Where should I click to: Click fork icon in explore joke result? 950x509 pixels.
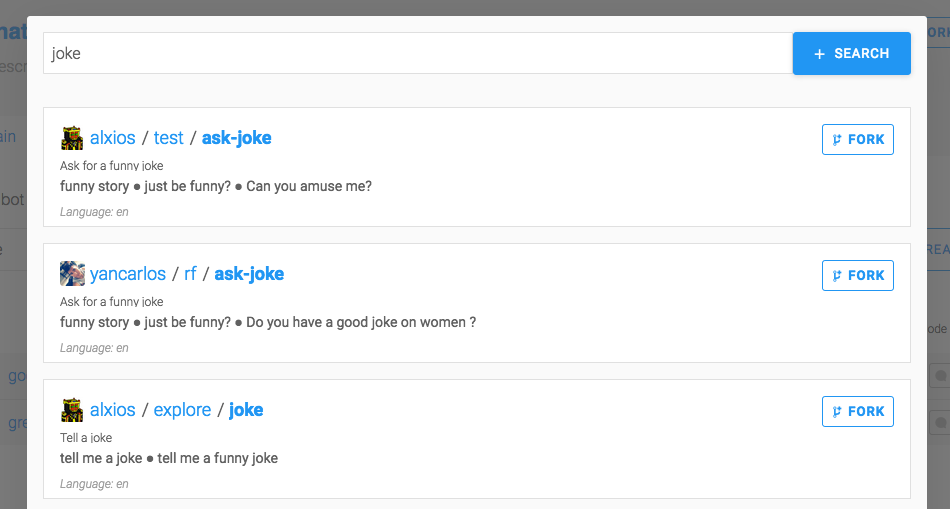click(x=837, y=412)
